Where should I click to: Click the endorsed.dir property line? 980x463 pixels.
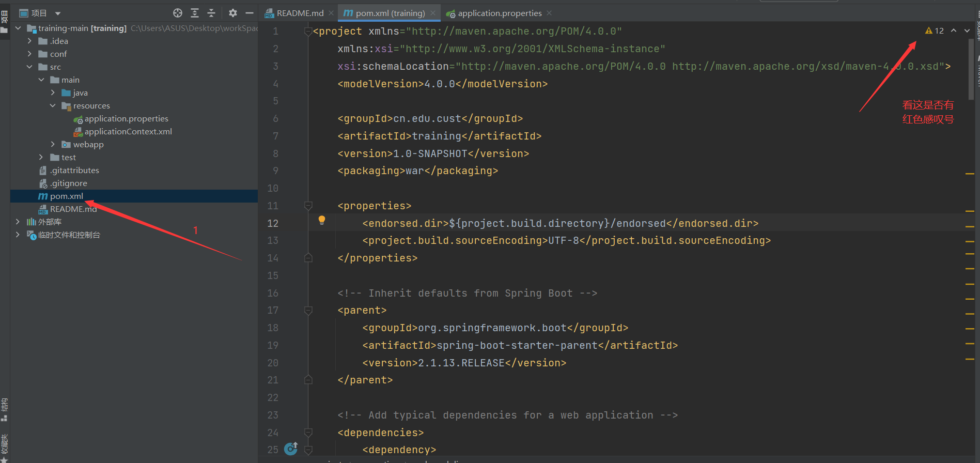560,223
